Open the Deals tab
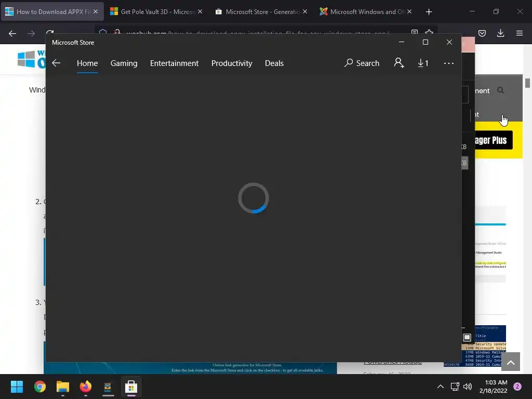Image resolution: width=532 pixels, height=399 pixels. point(274,63)
